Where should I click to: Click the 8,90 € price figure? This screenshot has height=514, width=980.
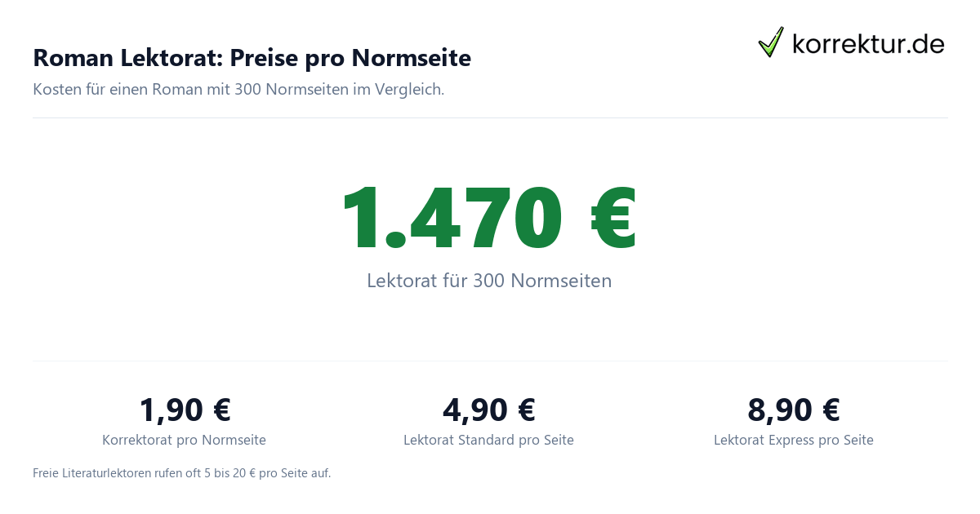coord(794,409)
